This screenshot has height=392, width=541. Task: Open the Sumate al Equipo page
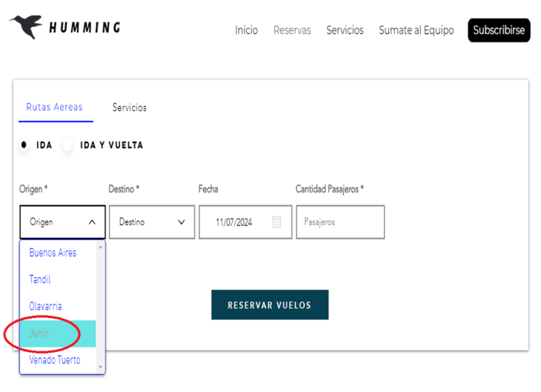tap(416, 30)
